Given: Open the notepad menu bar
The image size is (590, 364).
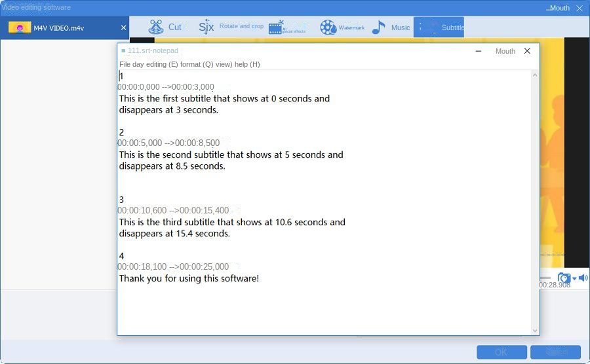Looking at the screenshot, I should [x=189, y=64].
